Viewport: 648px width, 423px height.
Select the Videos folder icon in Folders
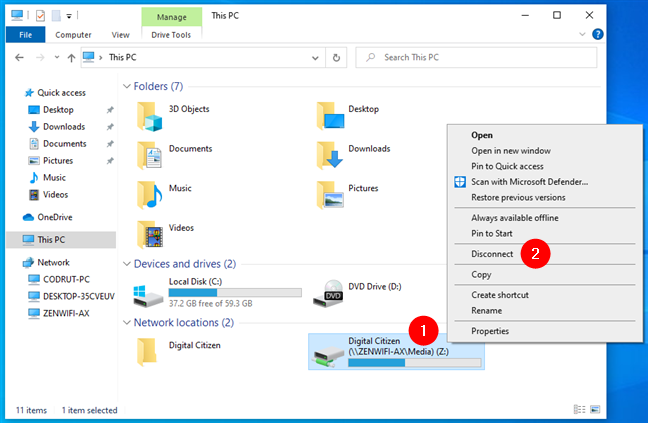(x=150, y=234)
